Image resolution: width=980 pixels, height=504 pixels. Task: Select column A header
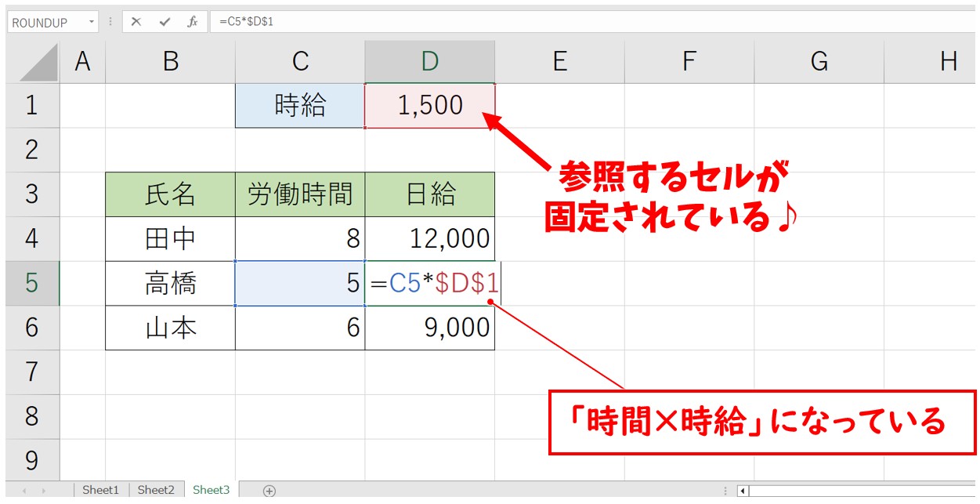(82, 62)
